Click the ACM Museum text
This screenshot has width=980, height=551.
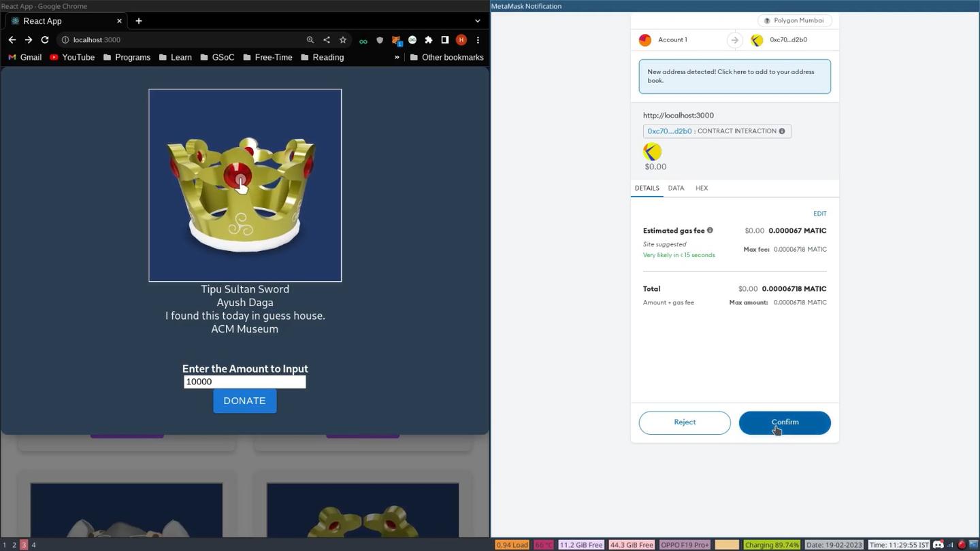(x=245, y=329)
